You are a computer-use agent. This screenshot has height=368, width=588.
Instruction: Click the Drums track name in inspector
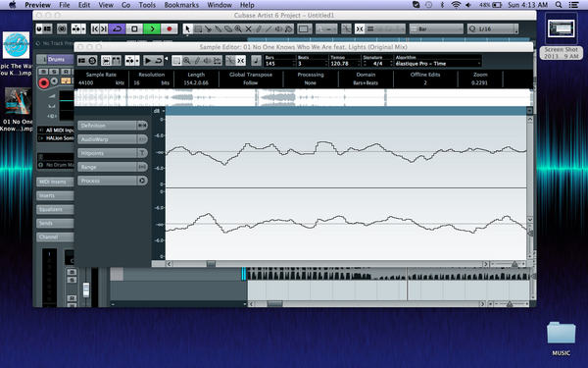click(60, 59)
